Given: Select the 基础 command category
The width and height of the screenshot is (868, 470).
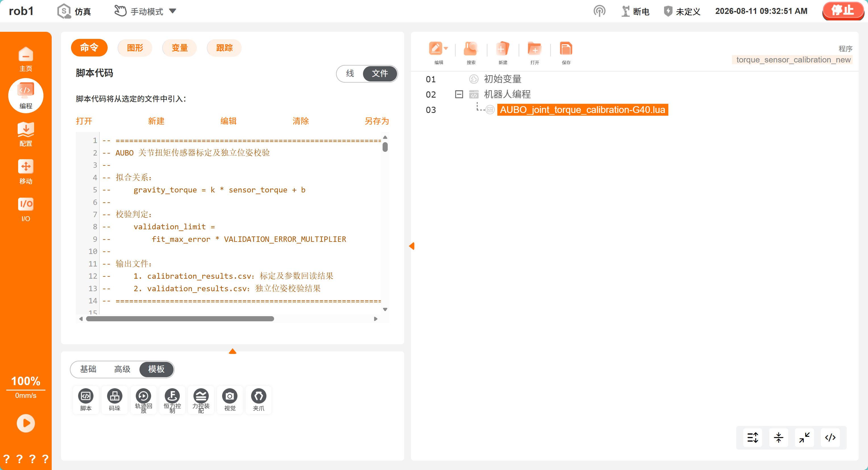Looking at the screenshot, I should [x=88, y=369].
